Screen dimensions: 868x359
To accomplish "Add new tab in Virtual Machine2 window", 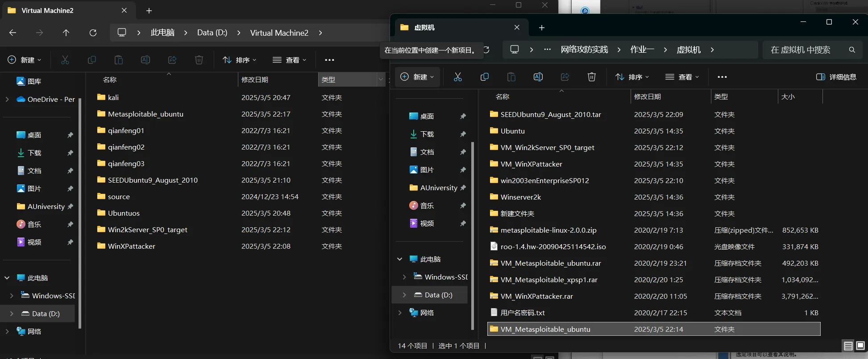I will pyautogui.click(x=149, y=11).
